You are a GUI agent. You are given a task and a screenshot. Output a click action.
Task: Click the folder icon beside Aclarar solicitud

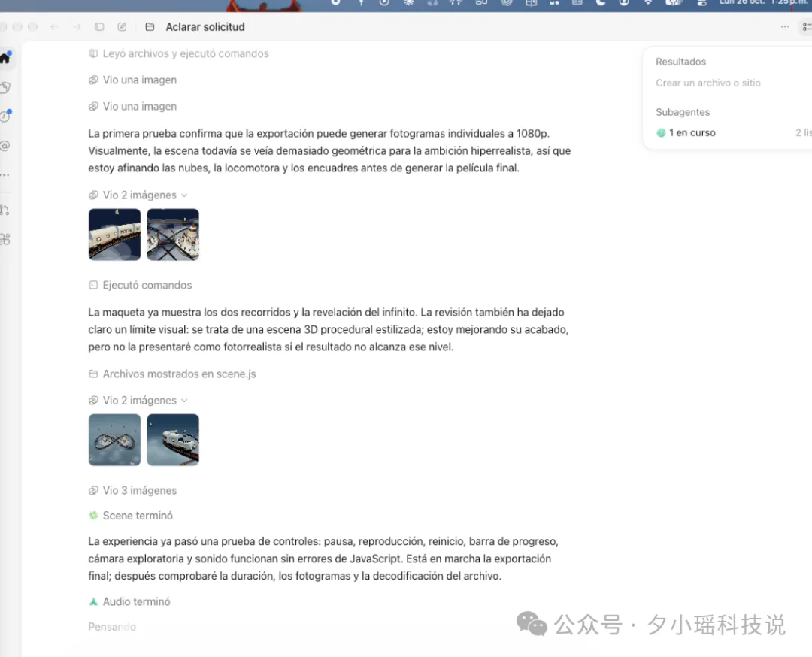[150, 27]
